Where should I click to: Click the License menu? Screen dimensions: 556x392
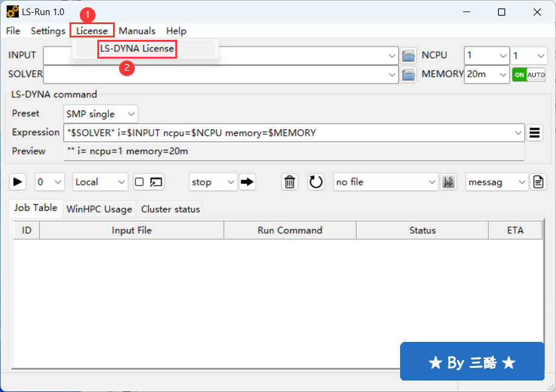pos(92,31)
